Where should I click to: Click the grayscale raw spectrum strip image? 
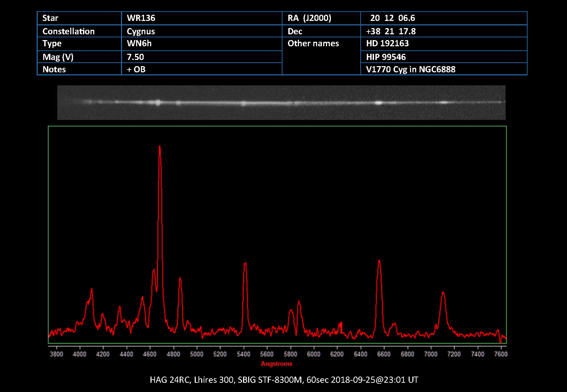coord(281,102)
